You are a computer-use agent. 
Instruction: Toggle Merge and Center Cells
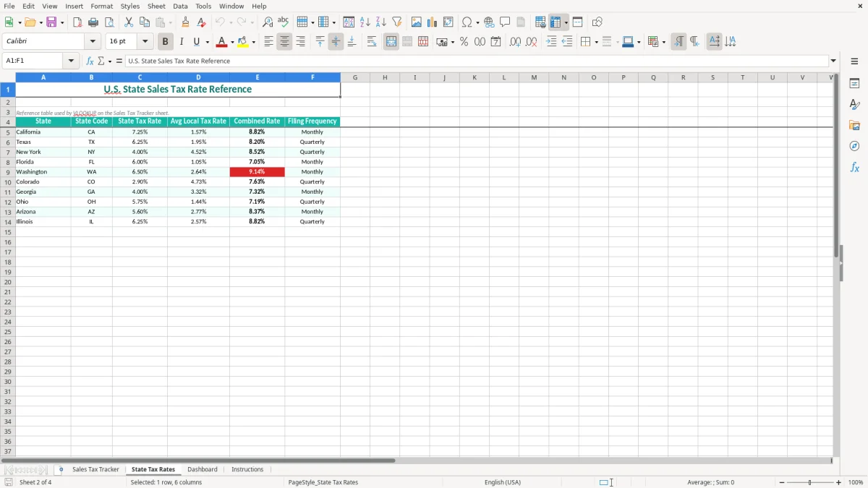click(x=391, y=42)
